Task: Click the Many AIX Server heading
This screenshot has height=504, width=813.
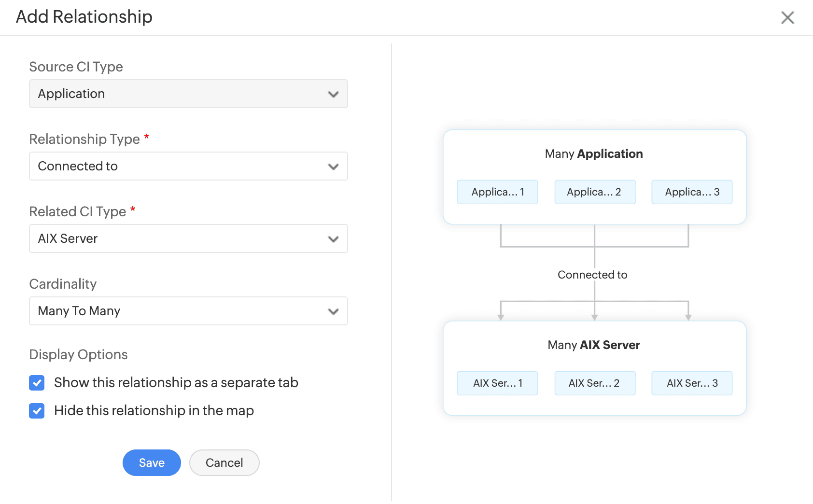Action: 594,345
